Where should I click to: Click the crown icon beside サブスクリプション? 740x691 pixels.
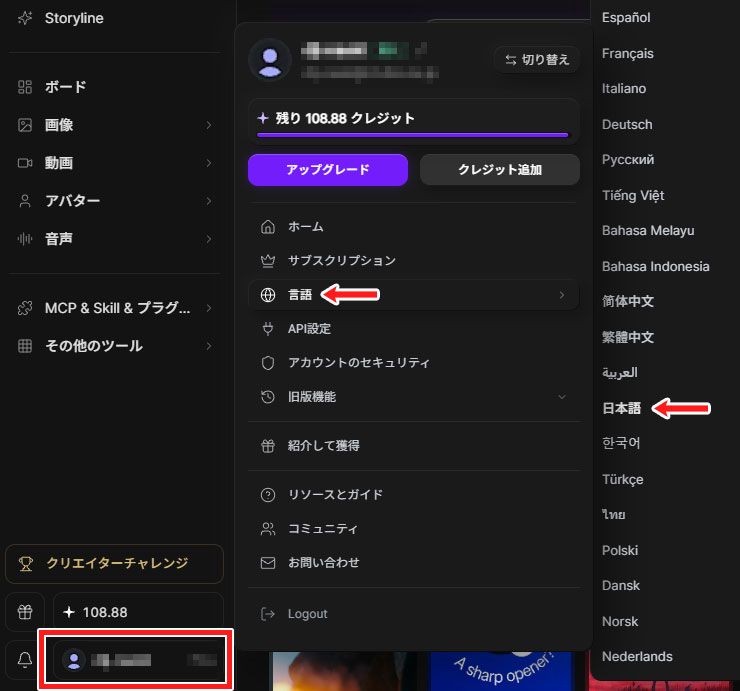tap(268, 261)
